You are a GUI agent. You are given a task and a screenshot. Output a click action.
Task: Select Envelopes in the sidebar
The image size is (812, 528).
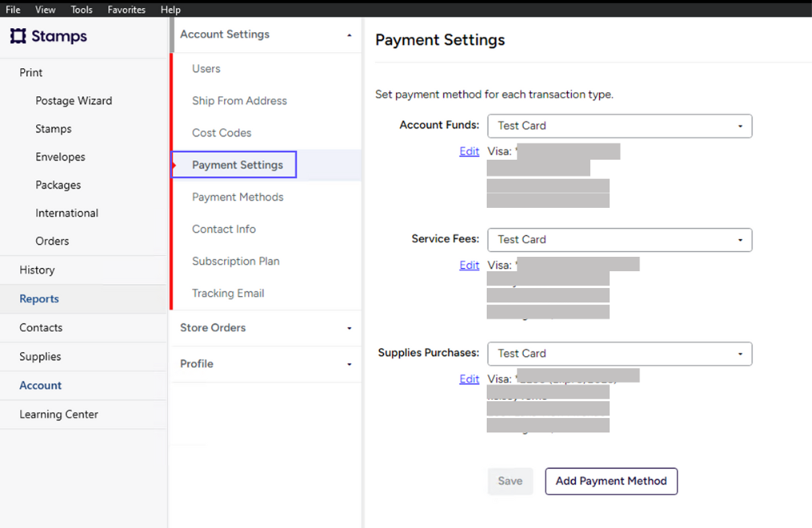point(60,156)
